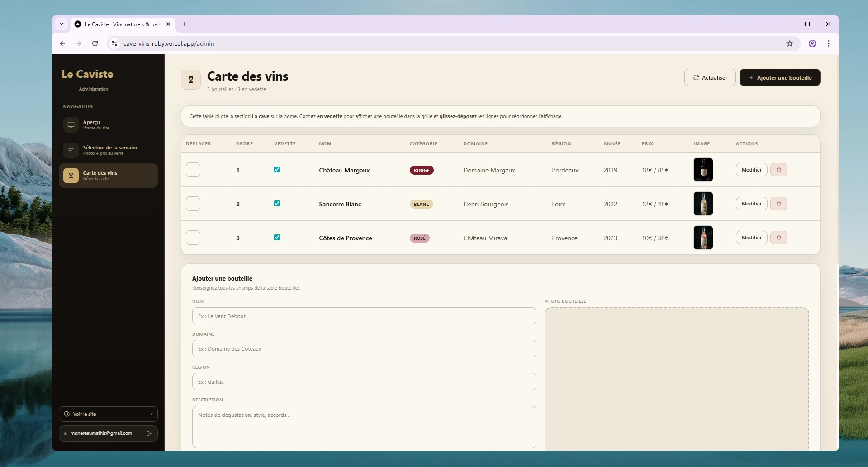Click the globe icon on Voir le site

66,414
